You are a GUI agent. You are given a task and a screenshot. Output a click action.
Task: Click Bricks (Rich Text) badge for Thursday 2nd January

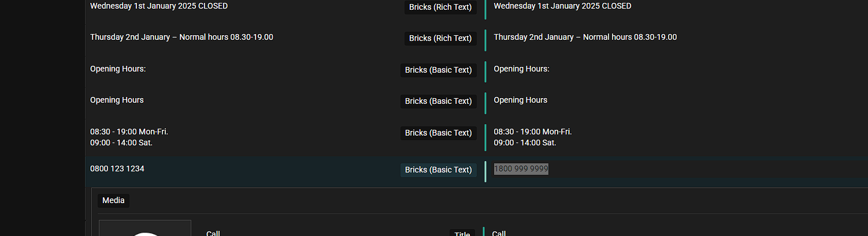(x=440, y=38)
